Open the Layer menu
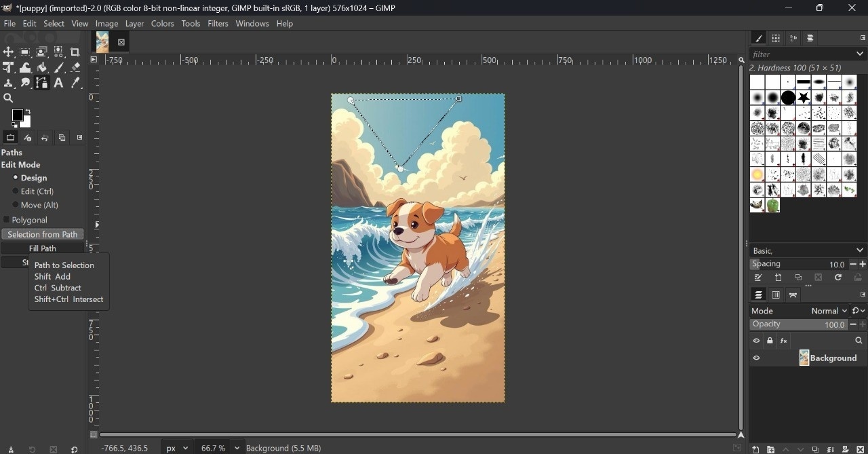Viewport: 868px width, 454px height. (x=134, y=24)
